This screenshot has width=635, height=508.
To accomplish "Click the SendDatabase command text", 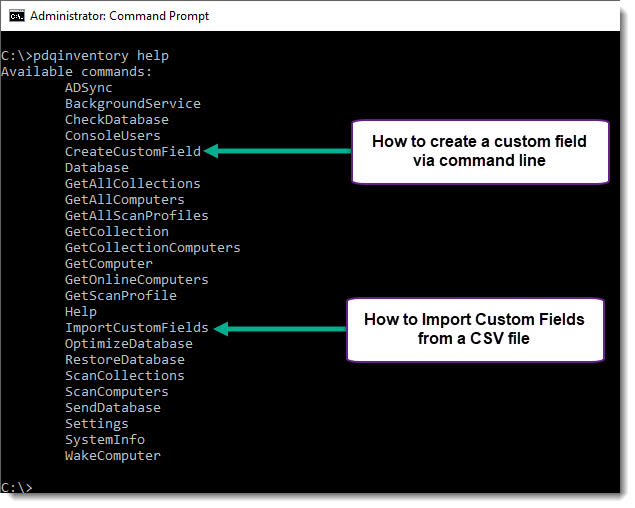I will [113, 408].
